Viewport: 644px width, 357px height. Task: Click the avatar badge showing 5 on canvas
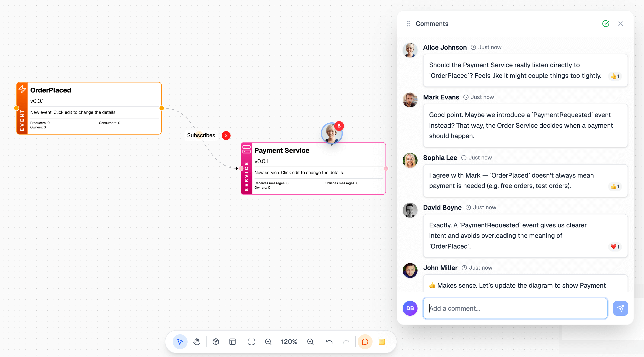coord(332,133)
